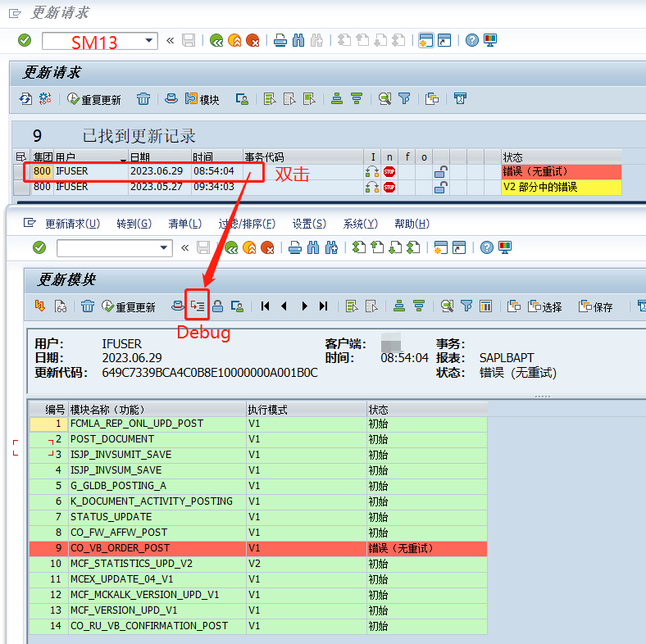Expand the command field dropdown in the lower window
The width and height of the screenshot is (646, 644).
click(x=164, y=248)
